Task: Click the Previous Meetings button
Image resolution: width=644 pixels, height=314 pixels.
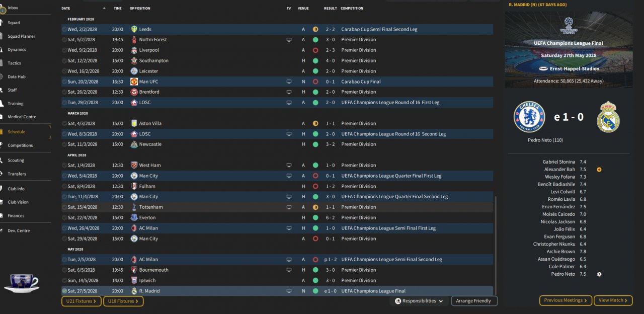Action: tap(566, 300)
